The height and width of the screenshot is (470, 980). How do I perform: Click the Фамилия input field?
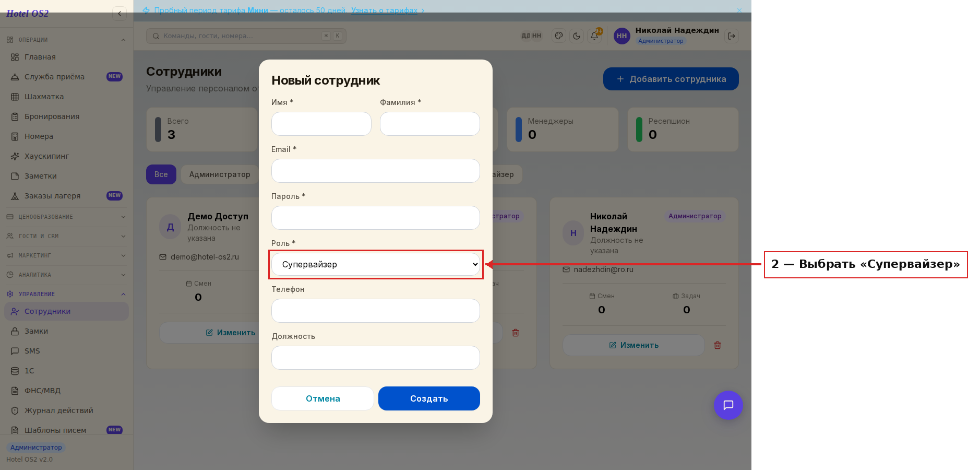point(430,124)
